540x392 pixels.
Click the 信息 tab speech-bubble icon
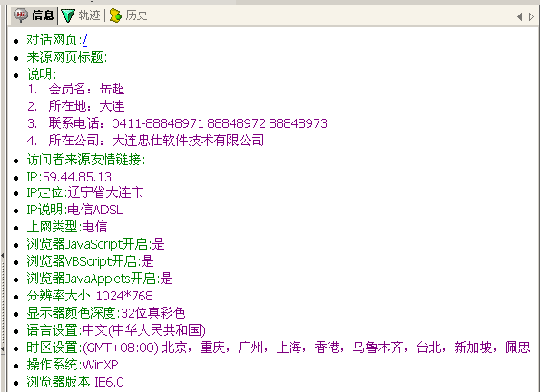21,15
